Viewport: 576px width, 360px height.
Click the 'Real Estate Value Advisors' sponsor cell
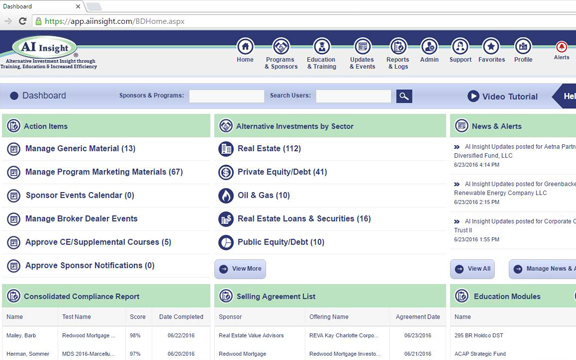point(251,335)
